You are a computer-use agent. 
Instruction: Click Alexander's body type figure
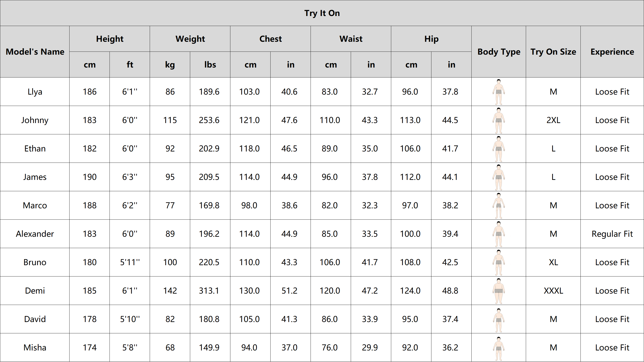tap(498, 234)
